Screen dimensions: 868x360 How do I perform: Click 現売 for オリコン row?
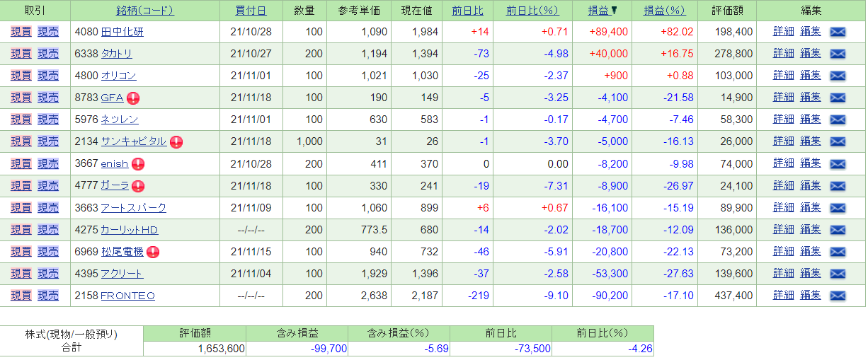[48, 76]
